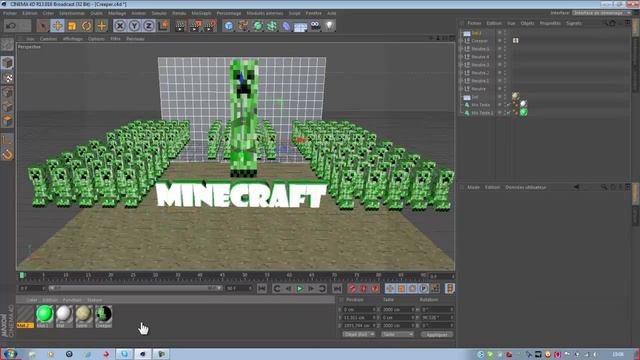Click Make Editable in left sidebar
The image size is (640, 360).
[x=7, y=44]
